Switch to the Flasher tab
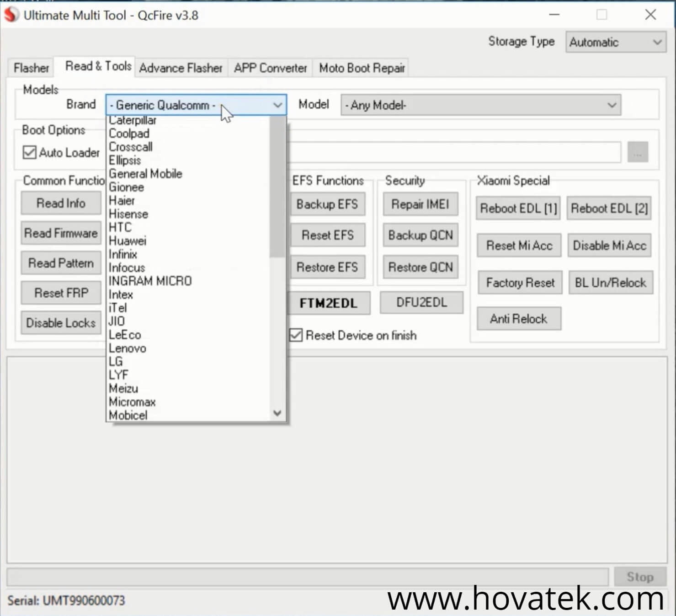The width and height of the screenshot is (676, 616). pyautogui.click(x=31, y=68)
